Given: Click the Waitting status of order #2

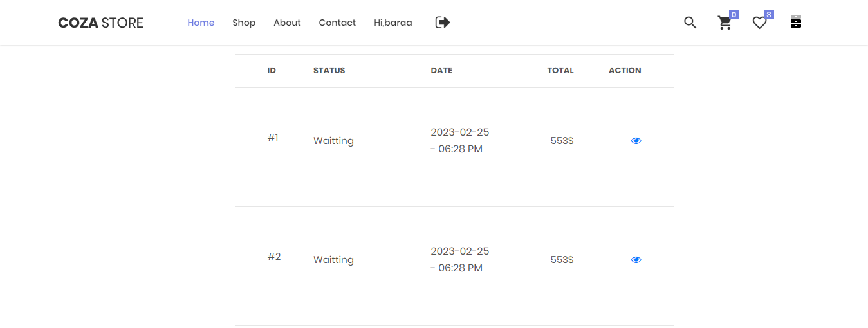Looking at the screenshot, I should (x=333, y=260).
